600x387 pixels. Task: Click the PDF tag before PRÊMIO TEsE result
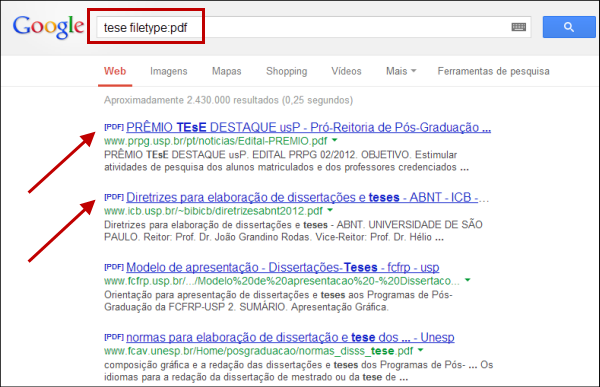114,127
